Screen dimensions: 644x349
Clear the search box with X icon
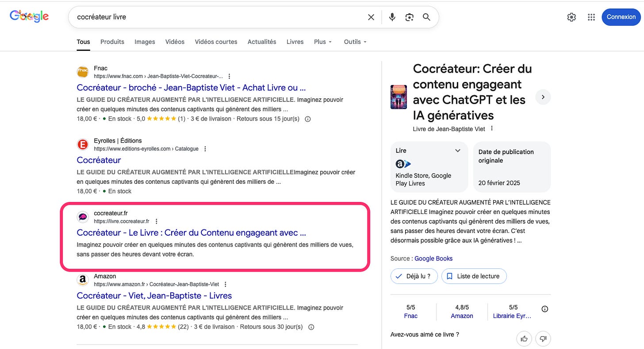(x=371, y=17)
